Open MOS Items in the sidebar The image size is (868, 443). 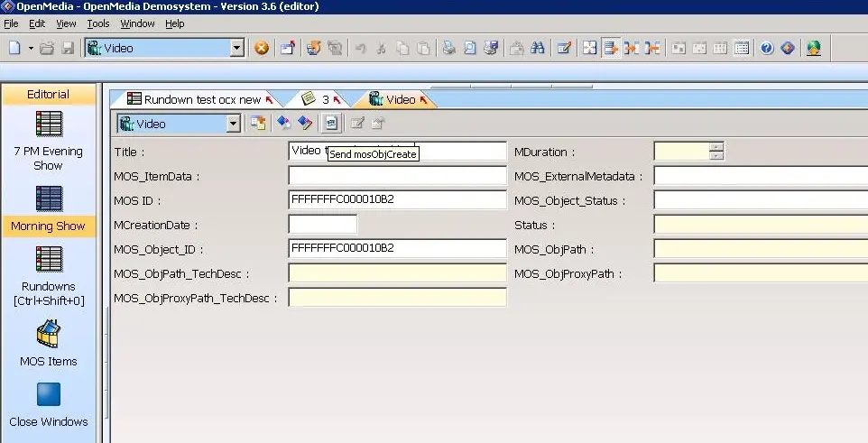tap(48, 344)
